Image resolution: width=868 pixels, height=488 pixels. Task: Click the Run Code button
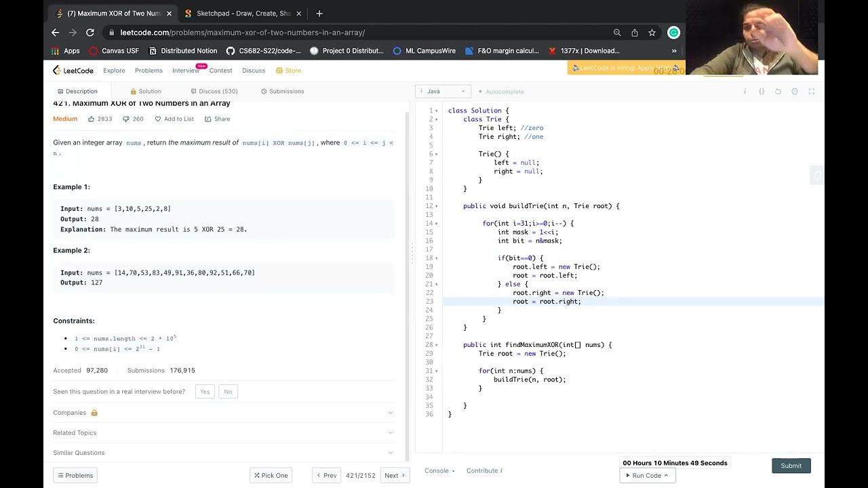point(647,475)
